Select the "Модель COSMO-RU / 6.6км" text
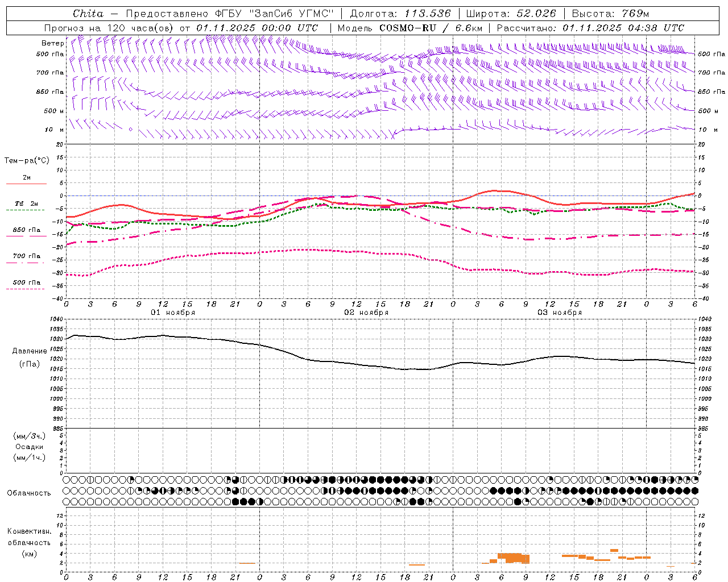Viewport: 728px width, 582px height. (x=410, y=28)
